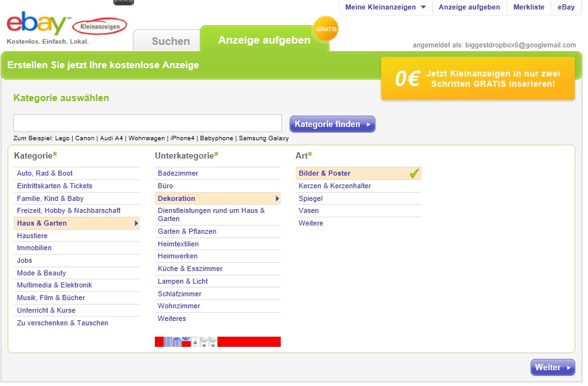Click the eBay Kleinanzeigen logo
Image resolution: width=588 pixels, height=386 pixels.
[x=66, y=25]
